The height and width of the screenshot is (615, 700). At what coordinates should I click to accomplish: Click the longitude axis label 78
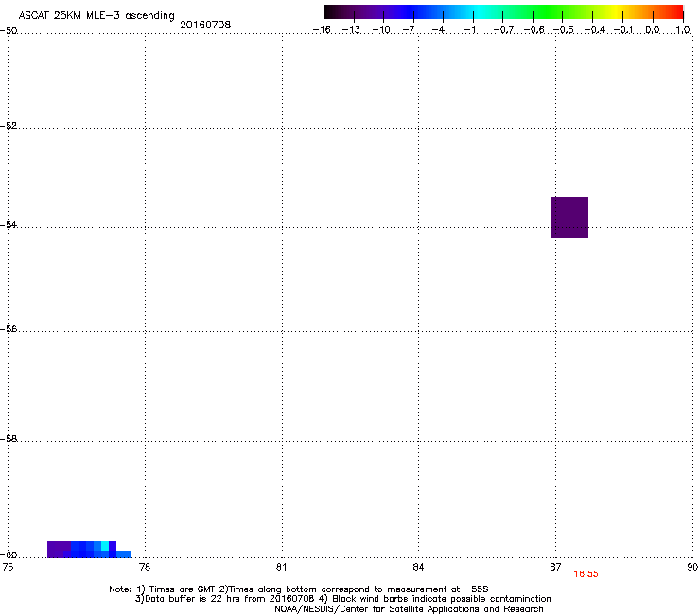pyautogui.click(x=145, y=567)
